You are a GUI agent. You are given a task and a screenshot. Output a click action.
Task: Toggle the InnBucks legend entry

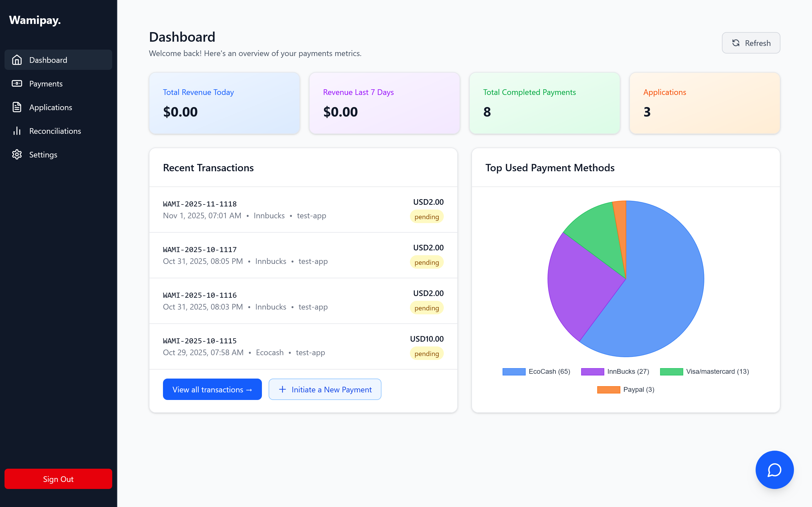click(615, 372)
